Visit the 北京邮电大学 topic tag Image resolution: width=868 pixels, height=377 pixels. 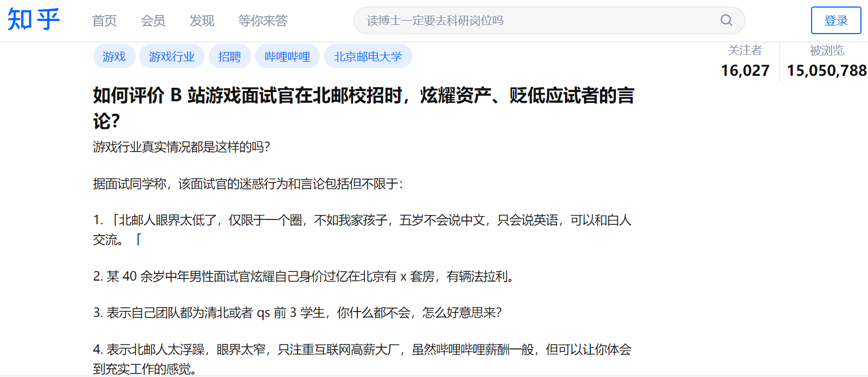click(368, 56)
